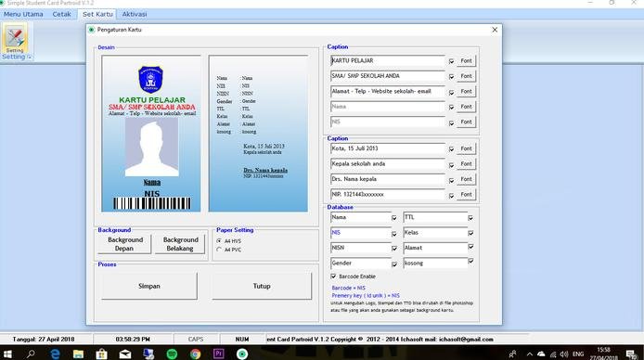Click the school logo on the card preview
644x360 pixels.
(x=150, y=79)
